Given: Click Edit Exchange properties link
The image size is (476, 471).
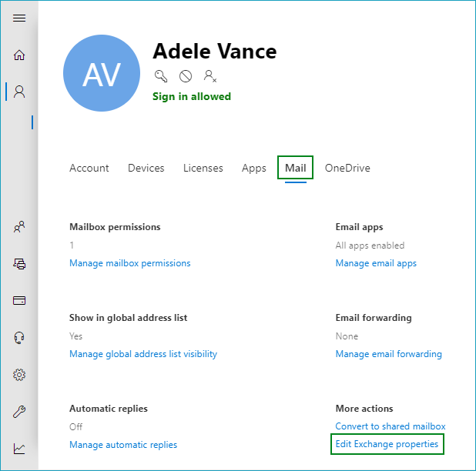Looking at the screenshot, I should click(x=387, y=444).
